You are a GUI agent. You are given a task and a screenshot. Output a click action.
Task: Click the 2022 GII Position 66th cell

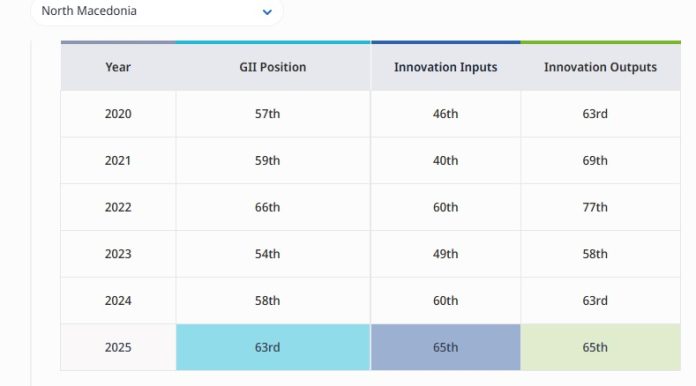point(273,207)
